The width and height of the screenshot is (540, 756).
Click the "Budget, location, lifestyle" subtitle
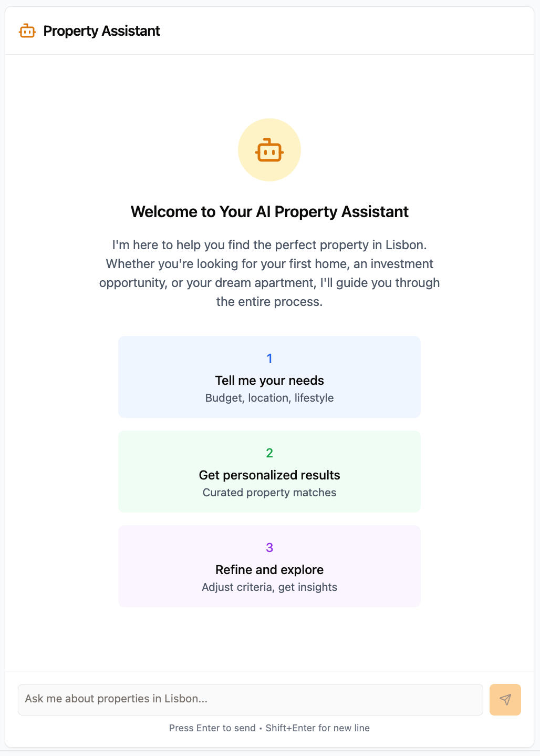tap(269, 398)
